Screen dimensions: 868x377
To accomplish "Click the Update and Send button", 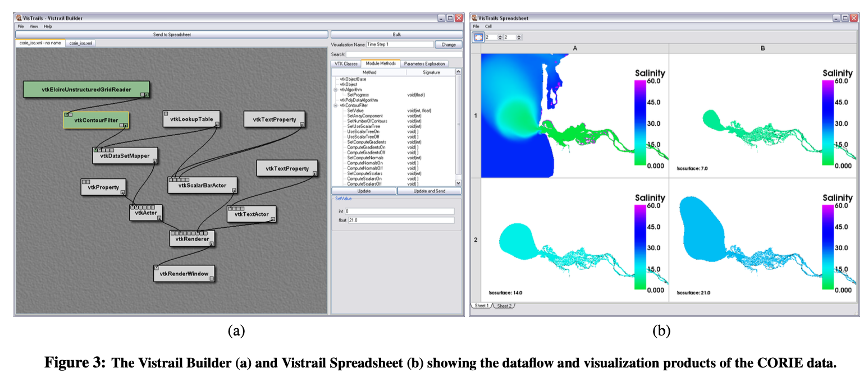I will pos(430,191).
